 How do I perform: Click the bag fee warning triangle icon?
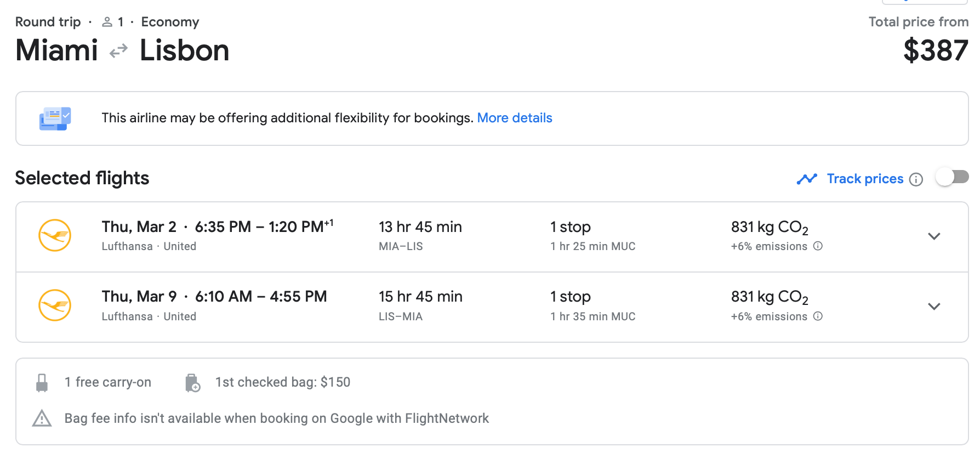tap(42, 418)
